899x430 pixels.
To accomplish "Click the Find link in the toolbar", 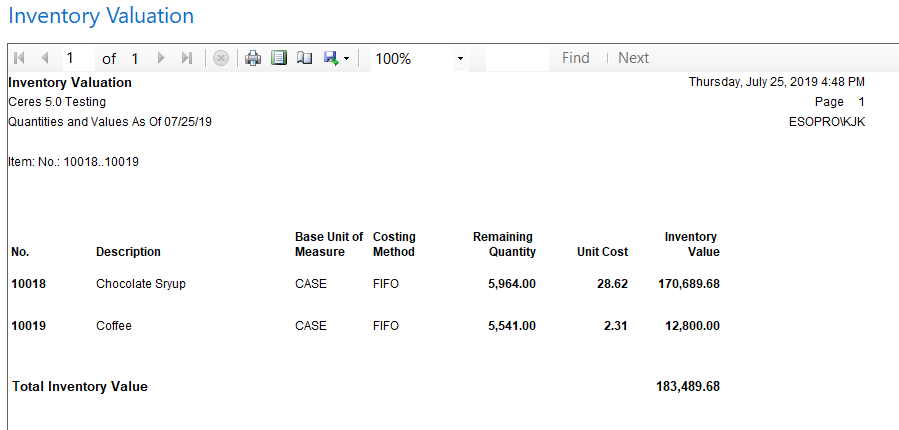I will 576,58.
